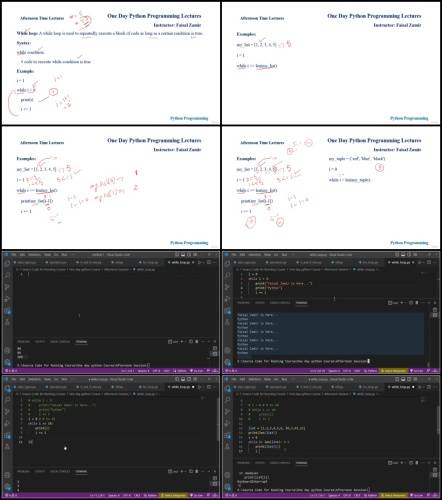442x500 pixels.
Task: Kill the terminal with the trash icon in the KeyboardInterrupt frame
Action: click(417, 463)
